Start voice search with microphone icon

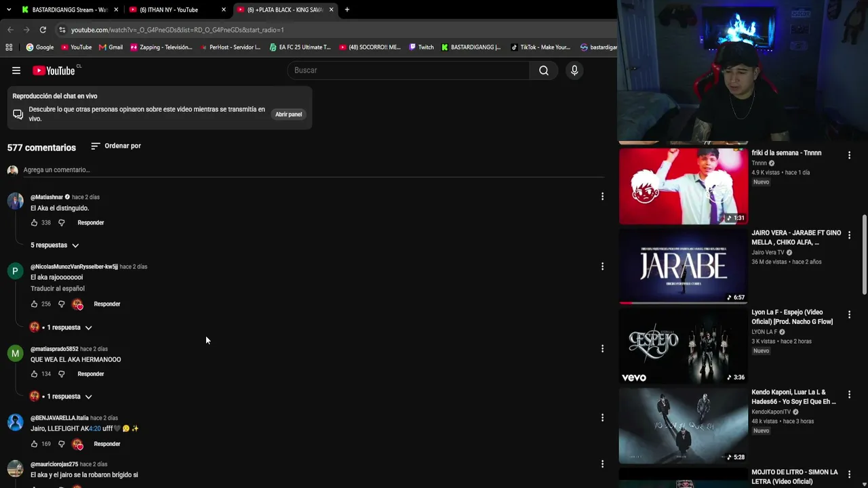pyautogui.click(x=574, y=70)
